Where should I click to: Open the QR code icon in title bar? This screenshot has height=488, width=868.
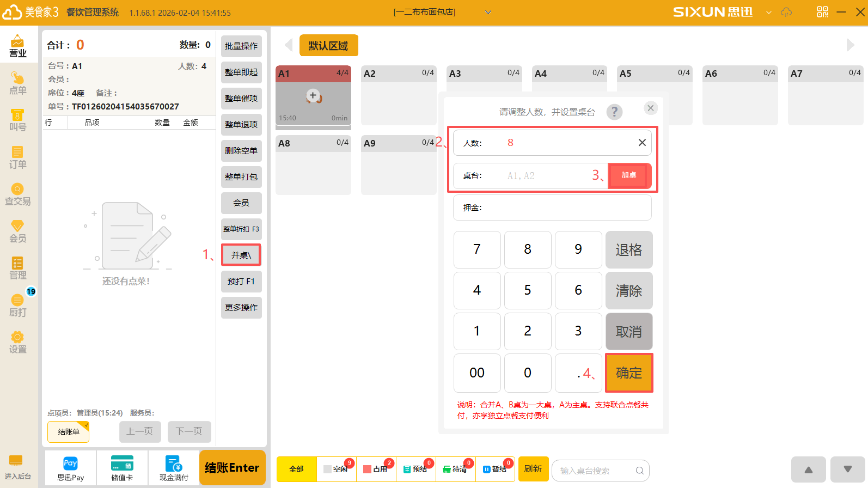coord(822,12)
